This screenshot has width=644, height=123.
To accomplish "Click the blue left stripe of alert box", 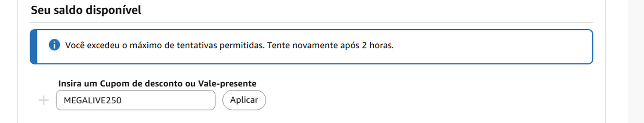I will [x=34, y=46].
